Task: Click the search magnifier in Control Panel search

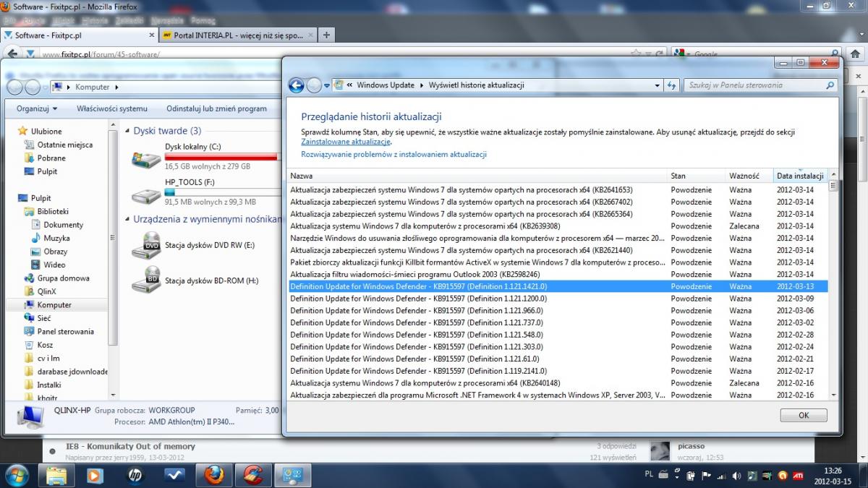Action: tap(830, 85)
